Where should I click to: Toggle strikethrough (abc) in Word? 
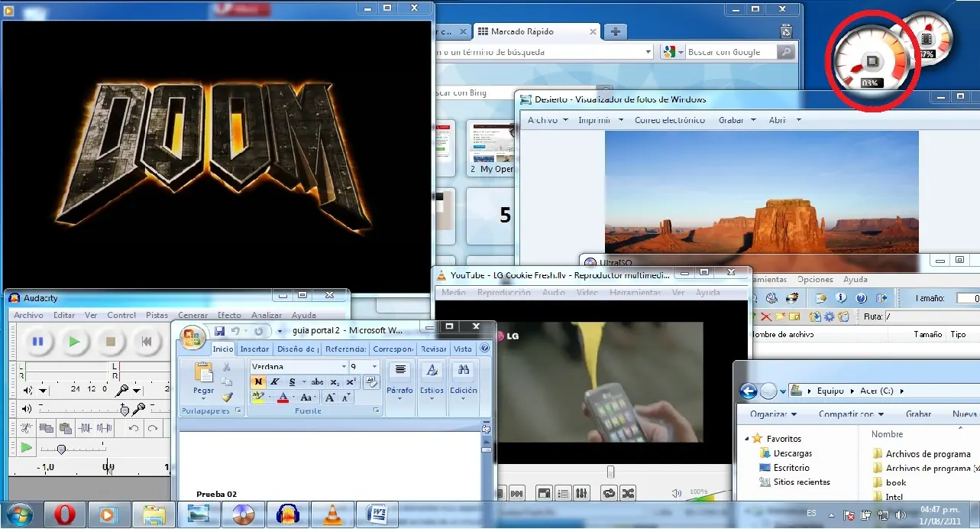(317, 381)
